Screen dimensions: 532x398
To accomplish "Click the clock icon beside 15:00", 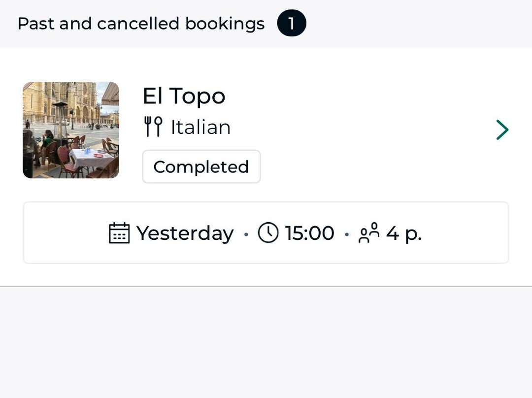I will coord(268,232).
